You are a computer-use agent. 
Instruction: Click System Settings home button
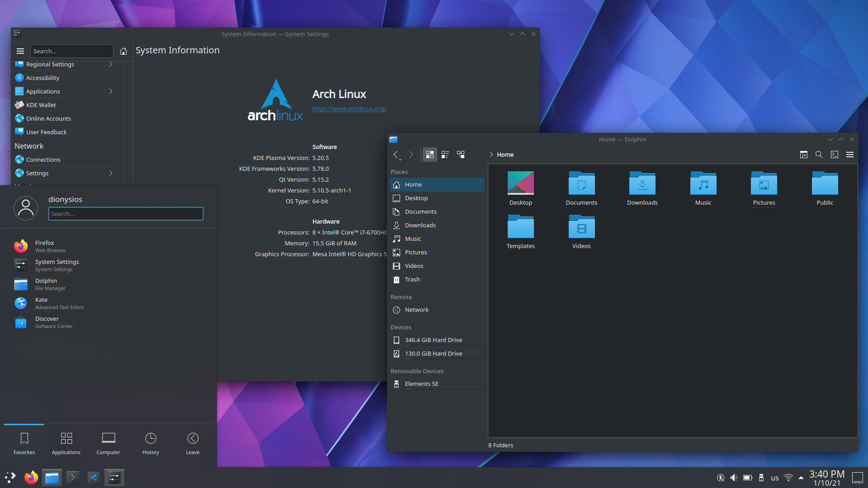(x=123, y=51)
